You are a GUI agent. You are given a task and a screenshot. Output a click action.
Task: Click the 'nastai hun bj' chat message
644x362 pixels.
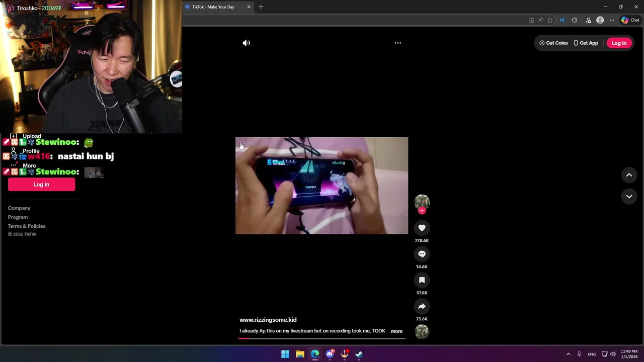[x=86, y=156]
